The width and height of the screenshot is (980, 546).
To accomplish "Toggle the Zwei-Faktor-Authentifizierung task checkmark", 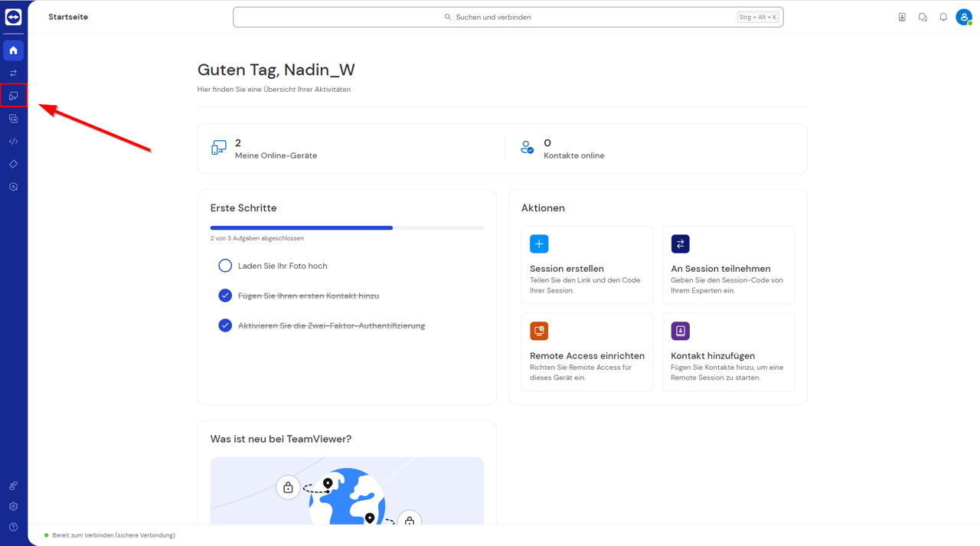I will click(x=225, y=325).
